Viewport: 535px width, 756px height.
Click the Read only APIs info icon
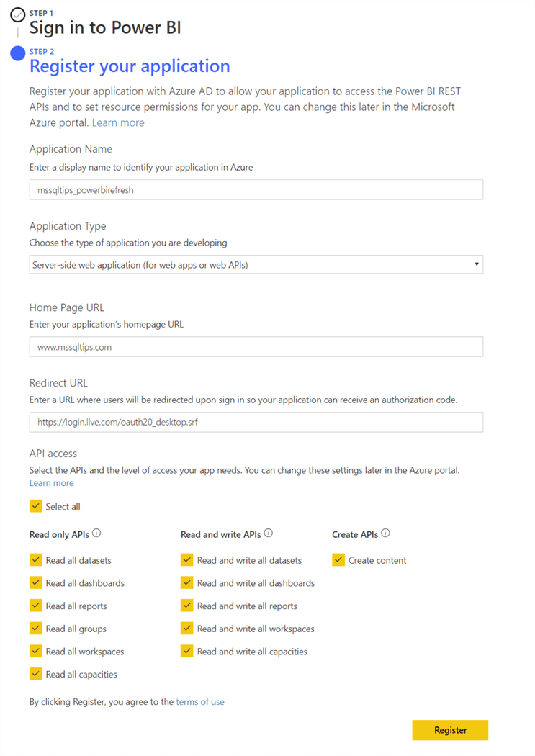97,534
